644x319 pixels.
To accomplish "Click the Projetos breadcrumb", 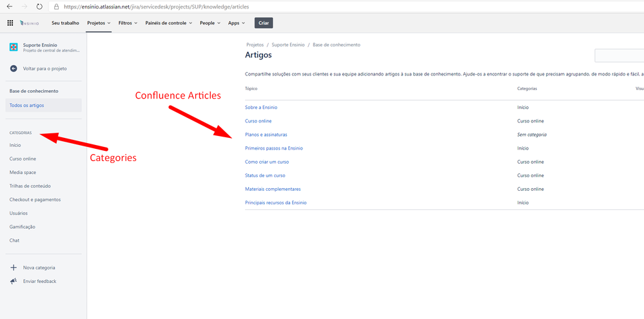I will [x=255, y=44].
